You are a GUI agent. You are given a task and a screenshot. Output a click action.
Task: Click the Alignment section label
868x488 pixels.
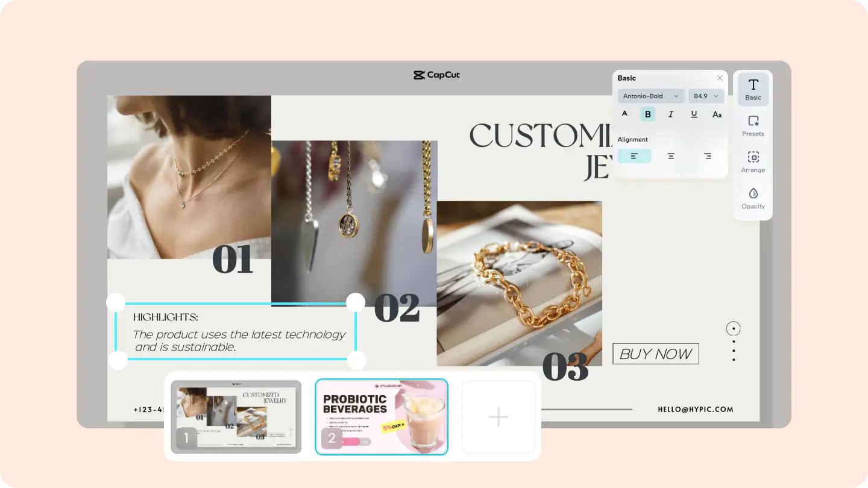point(632,140)
